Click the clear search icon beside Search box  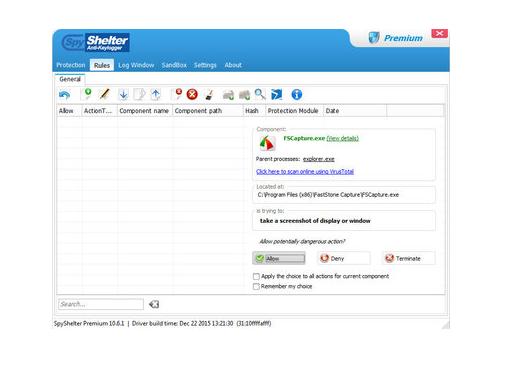(x=154, y=304)
